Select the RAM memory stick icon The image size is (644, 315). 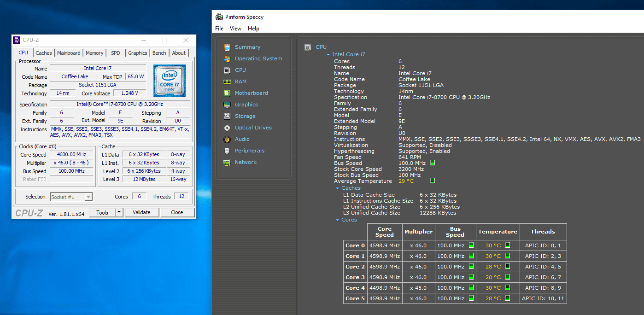click(227, 82)
